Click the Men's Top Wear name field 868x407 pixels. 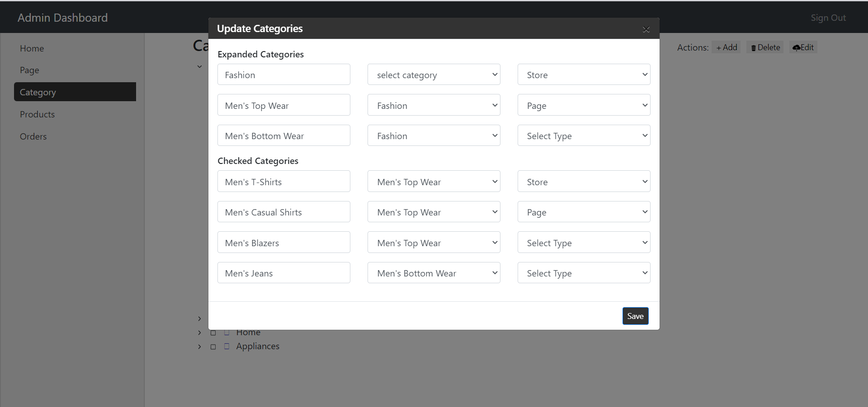[283, 105]
